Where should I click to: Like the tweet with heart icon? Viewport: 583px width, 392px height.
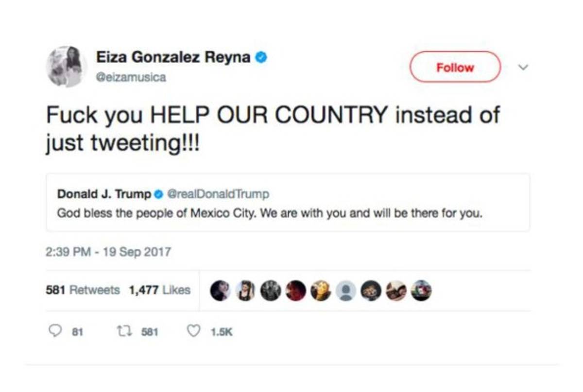tap(194, 331)
